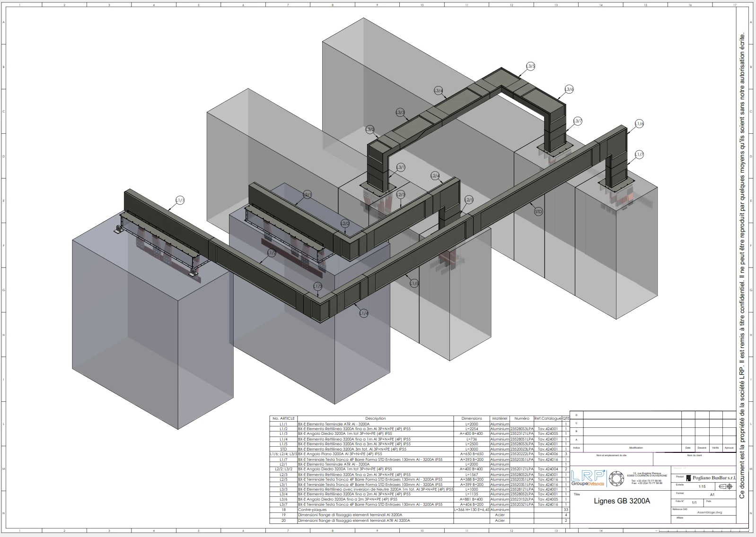Click the STD balloon callout
The image size is (756, 537).
pos(538,212)
